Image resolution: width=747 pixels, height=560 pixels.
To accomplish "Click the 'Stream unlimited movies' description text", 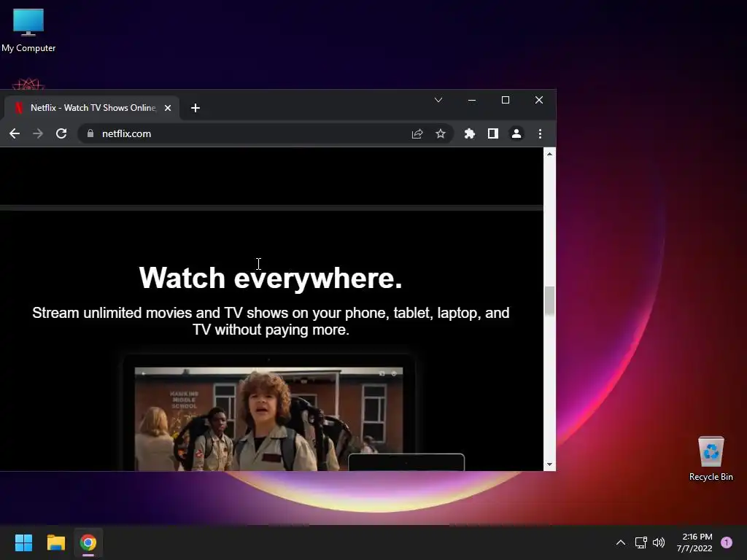I will click(x=271, y=321).
